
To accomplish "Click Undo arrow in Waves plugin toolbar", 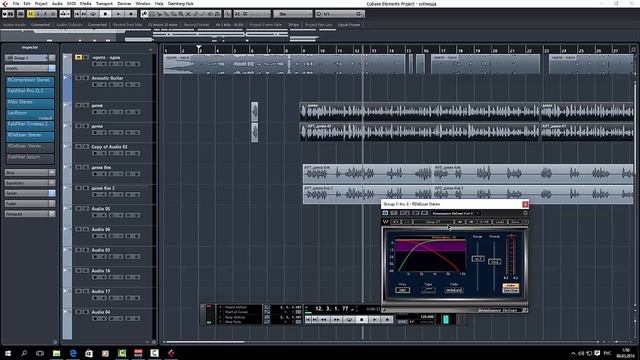I will (x=396, y=222).
